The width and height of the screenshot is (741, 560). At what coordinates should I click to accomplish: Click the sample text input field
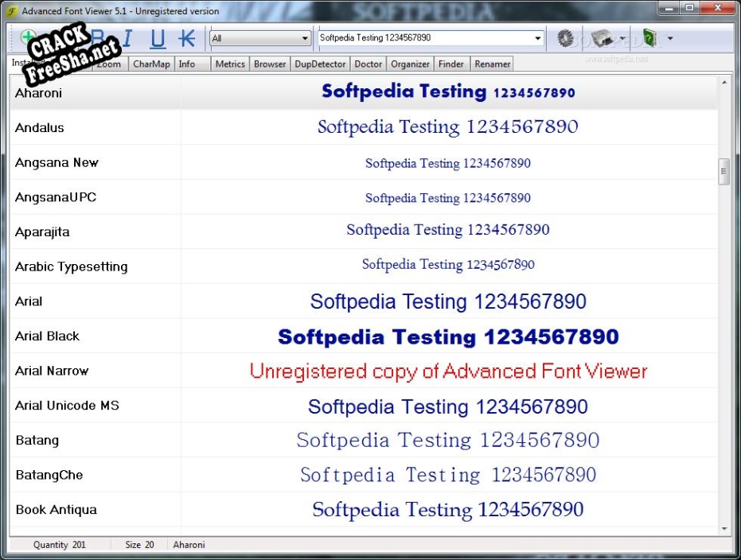(x=422, y=38)
